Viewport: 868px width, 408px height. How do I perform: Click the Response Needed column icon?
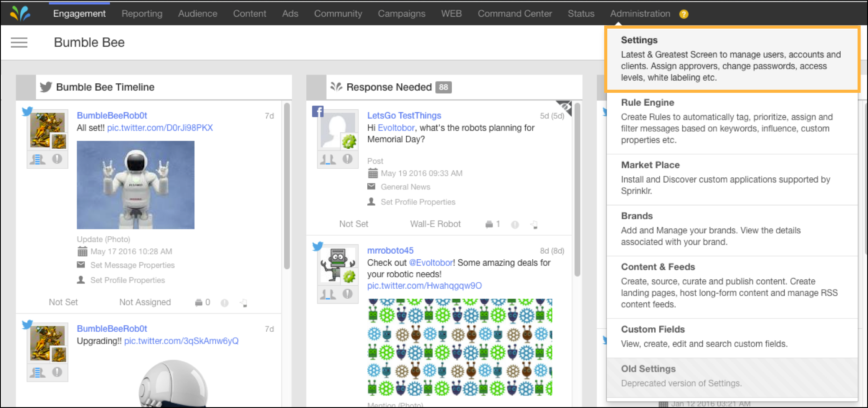tap(336, 87)
